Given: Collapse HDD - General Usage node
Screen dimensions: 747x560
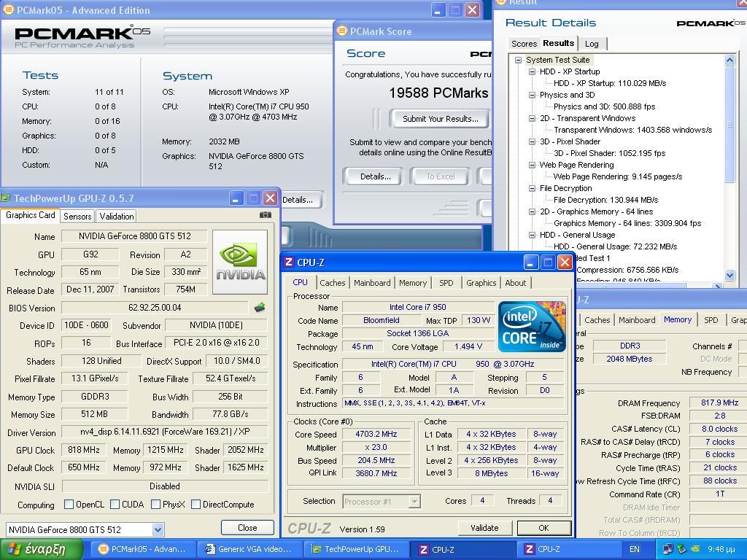Looking at the screenshot, I should pos(532,235).
